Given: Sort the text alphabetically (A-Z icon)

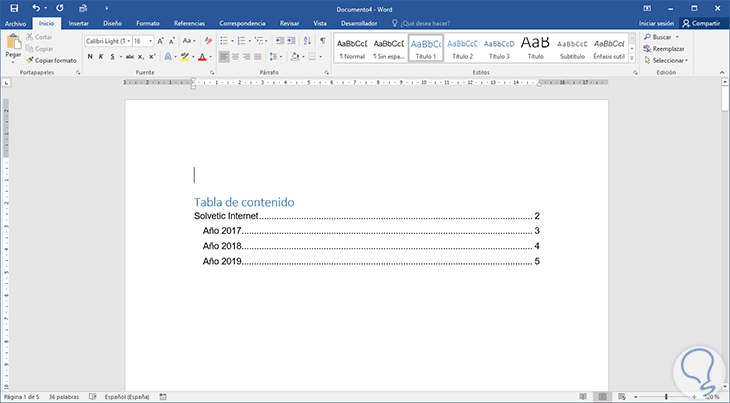Looking at the screenshot, I should click(x=307, y=41).
